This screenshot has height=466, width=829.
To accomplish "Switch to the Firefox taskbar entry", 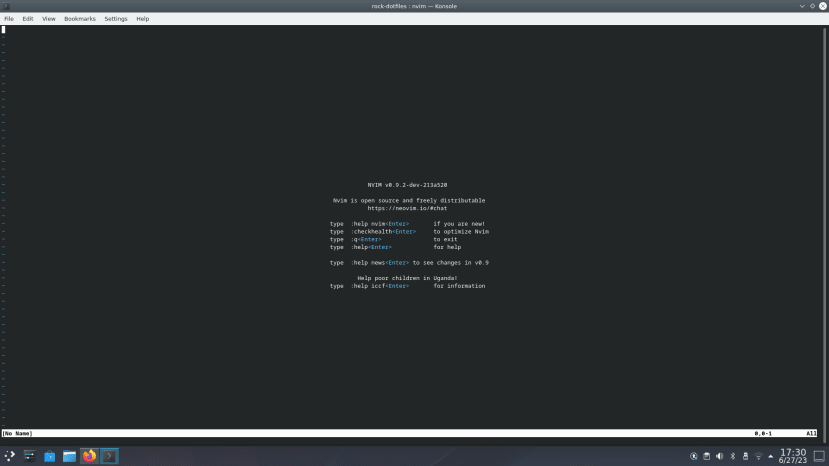I will point(89,456).
